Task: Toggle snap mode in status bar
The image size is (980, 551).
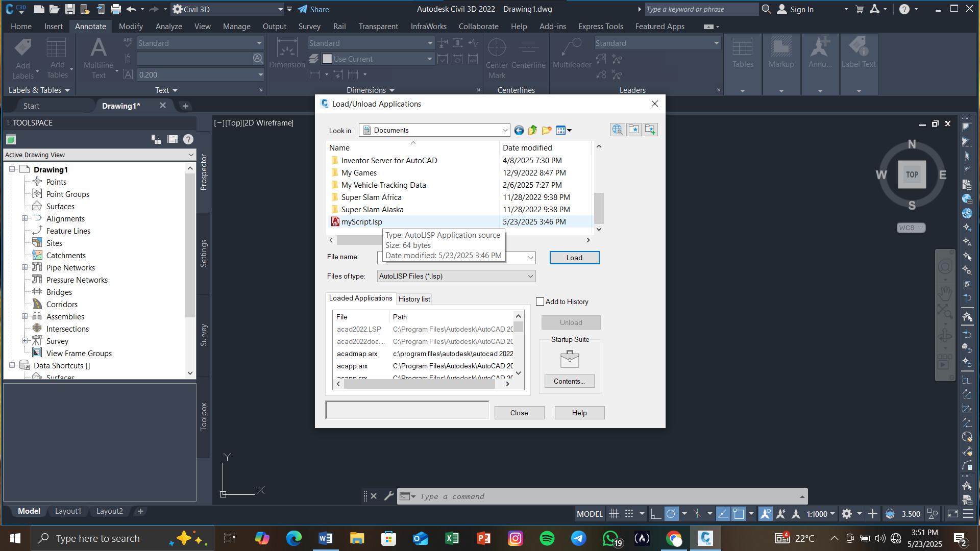Action: point(629,514)
